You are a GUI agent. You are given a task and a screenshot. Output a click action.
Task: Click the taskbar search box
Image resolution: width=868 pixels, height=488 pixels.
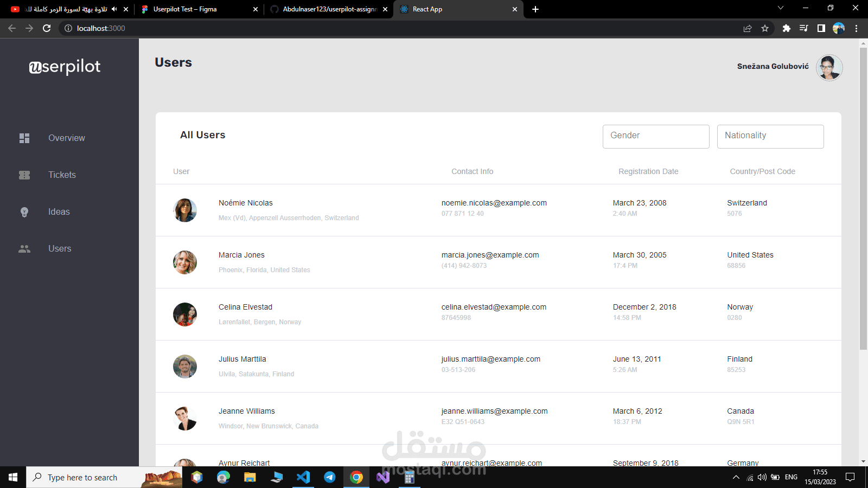104,477
